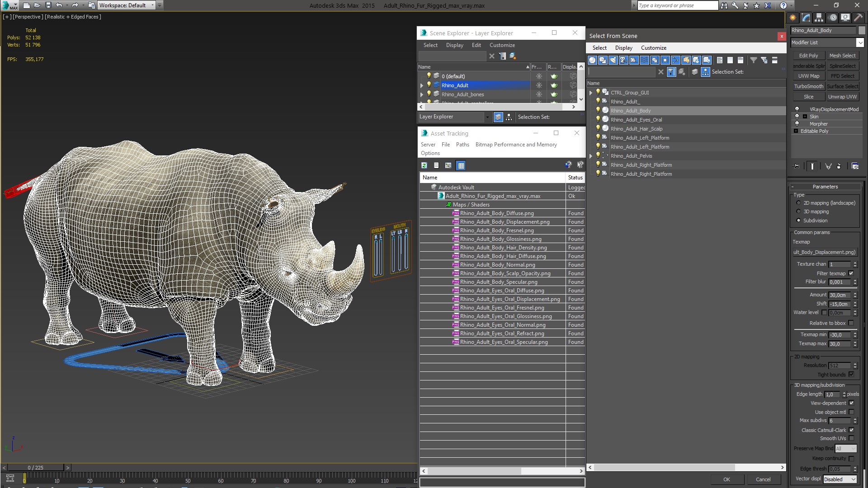868x488 pixels.
Task: Redo the last scene operation
Action: pos(75,5)
